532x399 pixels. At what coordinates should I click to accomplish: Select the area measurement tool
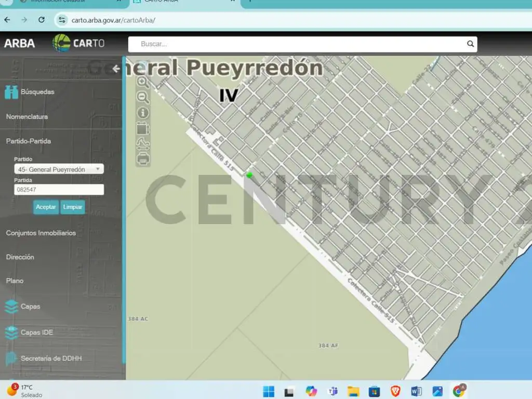[143, 128]
